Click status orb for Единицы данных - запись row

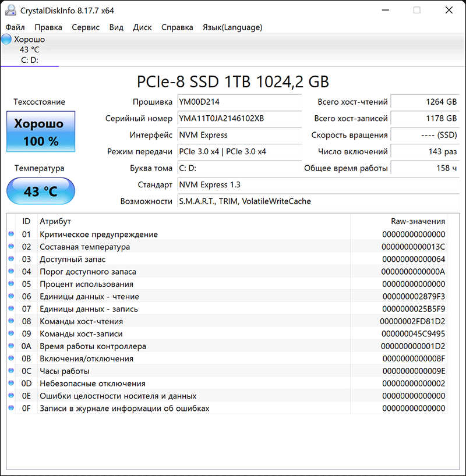tap(11, 308)
